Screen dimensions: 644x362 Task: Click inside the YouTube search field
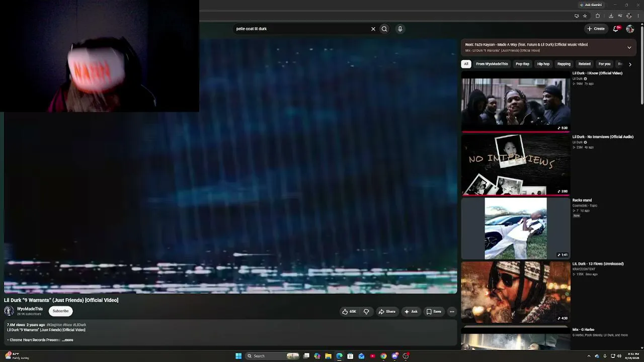302,29
